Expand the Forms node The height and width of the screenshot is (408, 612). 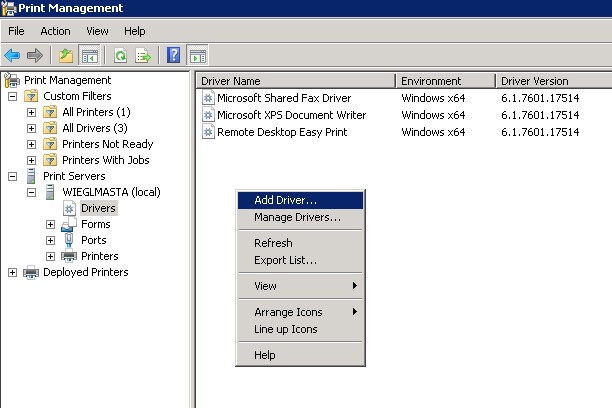pyautogui.click(x=50, y=224)
